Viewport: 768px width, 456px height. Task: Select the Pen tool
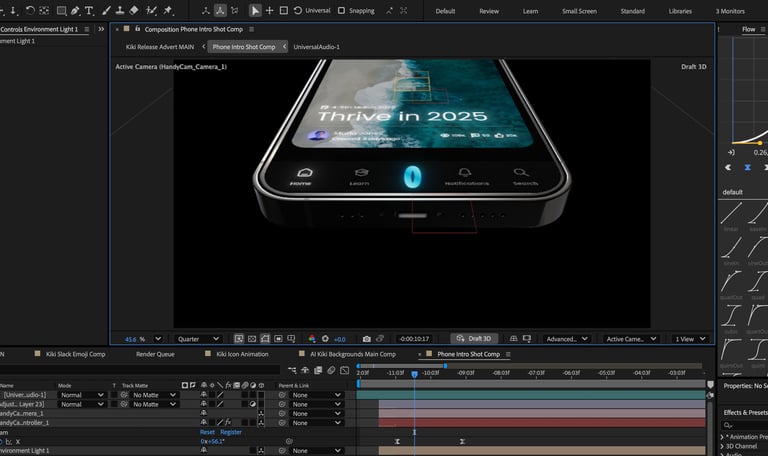(75, 10)
